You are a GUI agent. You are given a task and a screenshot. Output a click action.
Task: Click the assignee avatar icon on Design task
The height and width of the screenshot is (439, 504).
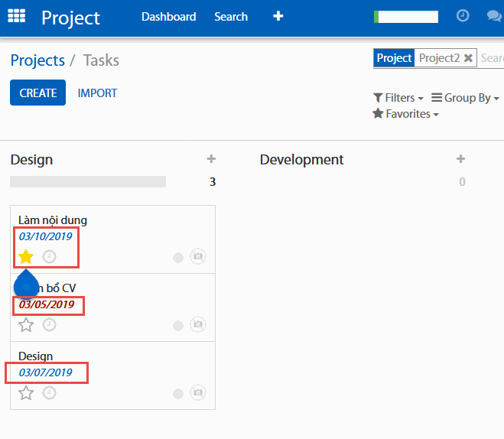(x=198, y=393)
